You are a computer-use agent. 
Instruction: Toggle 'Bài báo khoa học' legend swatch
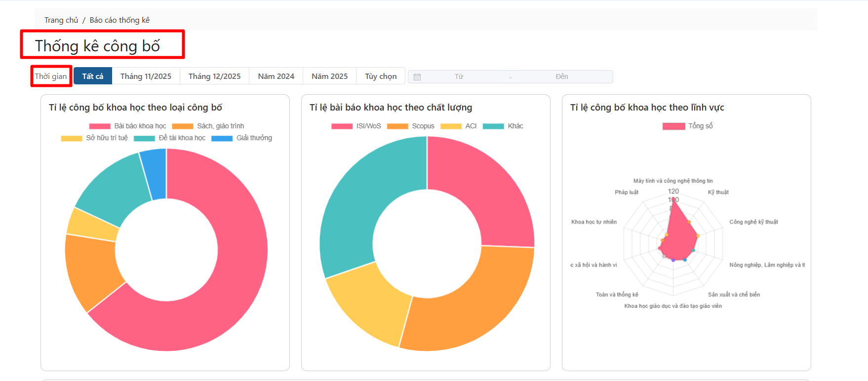coord(100,126)
